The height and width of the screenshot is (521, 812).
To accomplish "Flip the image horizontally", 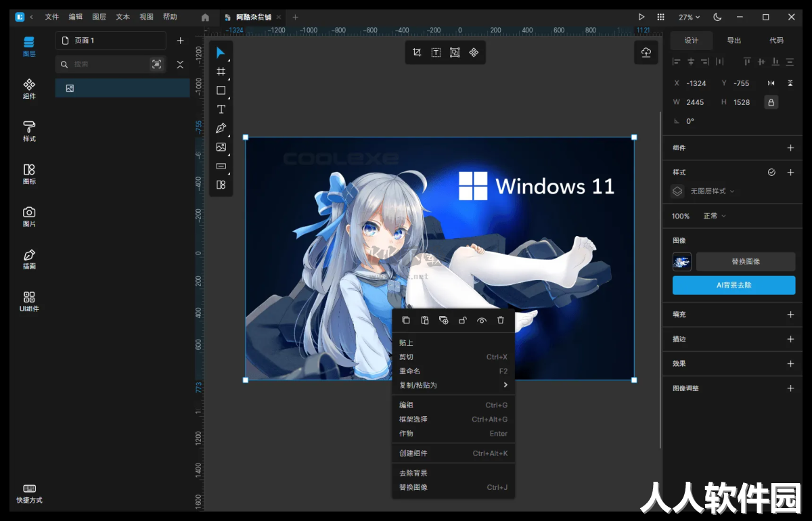I will [x=771, y=83].
